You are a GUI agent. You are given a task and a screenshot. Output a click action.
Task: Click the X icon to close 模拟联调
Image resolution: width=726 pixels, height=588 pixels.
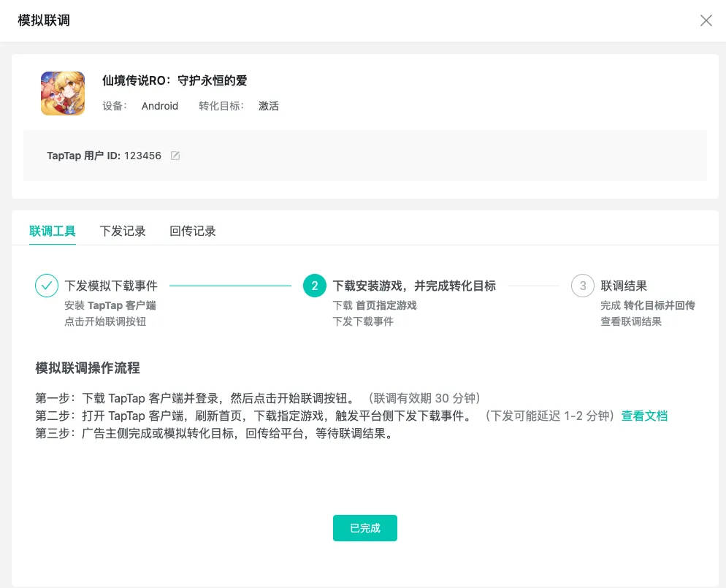(x=706, y=20)
